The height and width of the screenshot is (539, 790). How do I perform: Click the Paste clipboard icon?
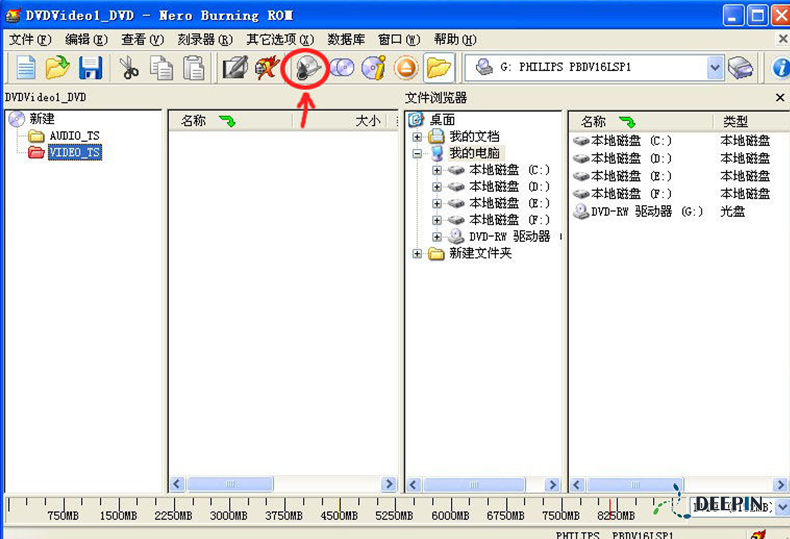(194, 68)
